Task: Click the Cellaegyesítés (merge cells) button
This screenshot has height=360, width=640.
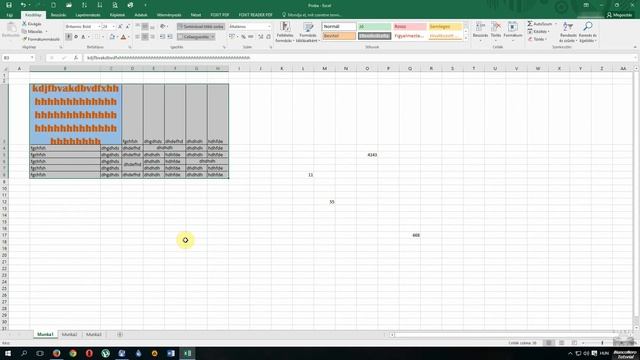Action: click(x=193, y=37)
